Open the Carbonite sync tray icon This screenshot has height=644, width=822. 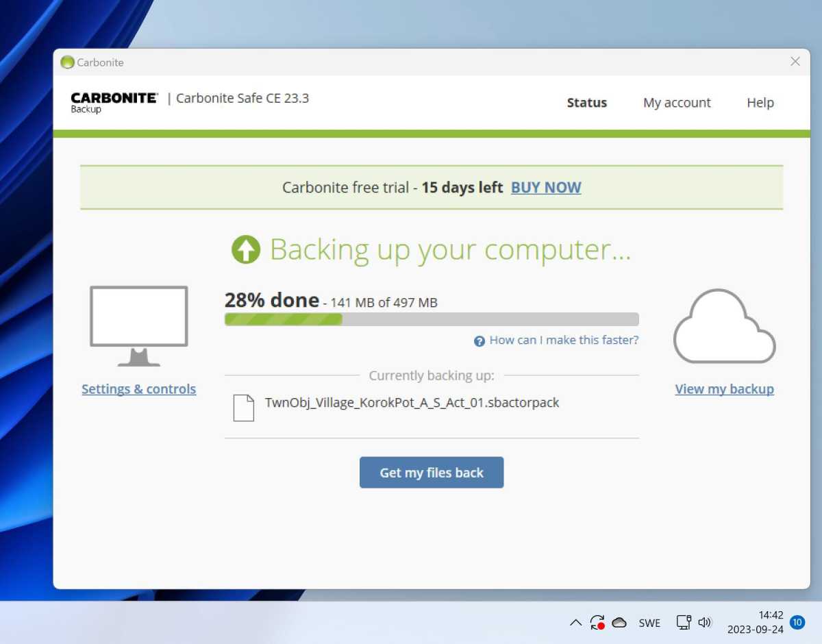(x=597, y=622)
